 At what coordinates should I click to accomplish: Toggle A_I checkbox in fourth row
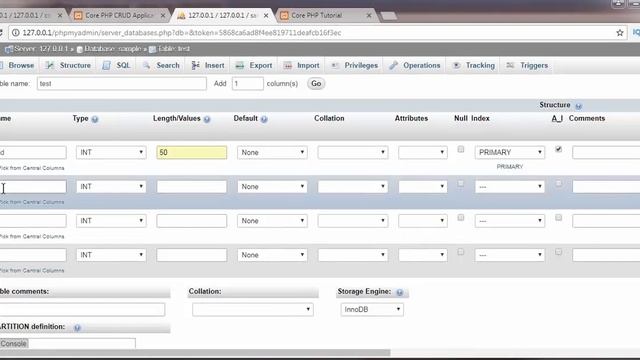click(x=558, y=252)
